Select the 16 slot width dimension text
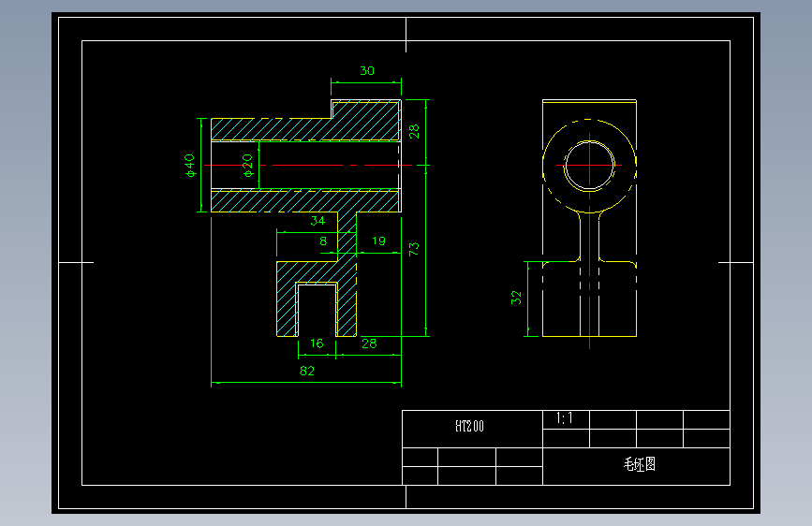 pos(317,343)
